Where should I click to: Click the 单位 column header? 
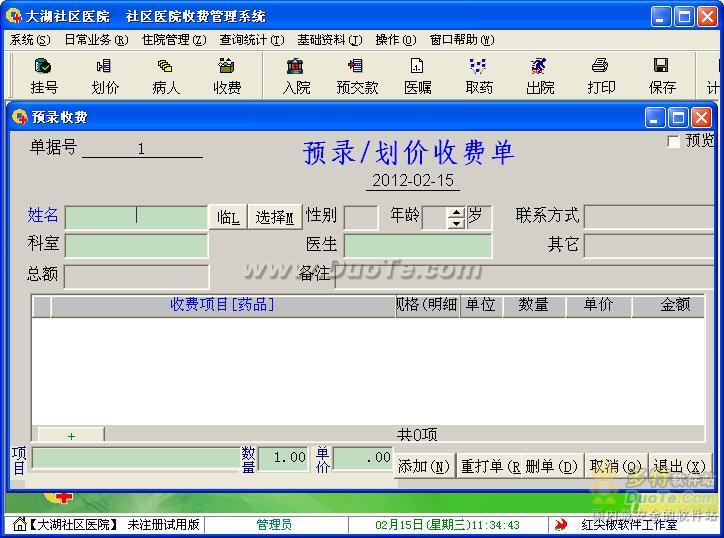coord(481,305)
